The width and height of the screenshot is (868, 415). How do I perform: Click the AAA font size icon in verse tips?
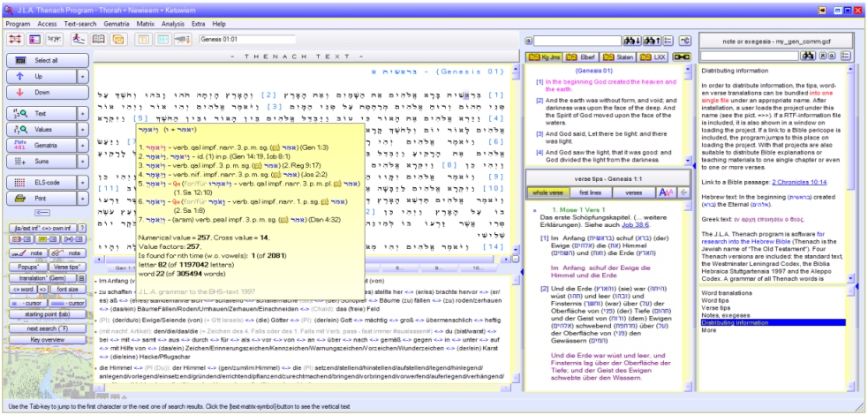coord(667,192)
